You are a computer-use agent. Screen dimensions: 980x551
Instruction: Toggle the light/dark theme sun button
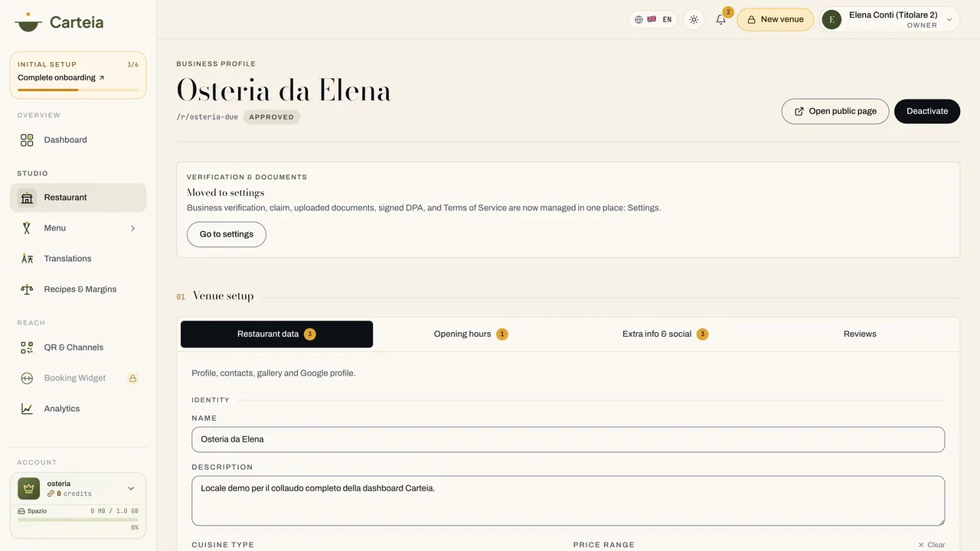click(x=694, y=19)
